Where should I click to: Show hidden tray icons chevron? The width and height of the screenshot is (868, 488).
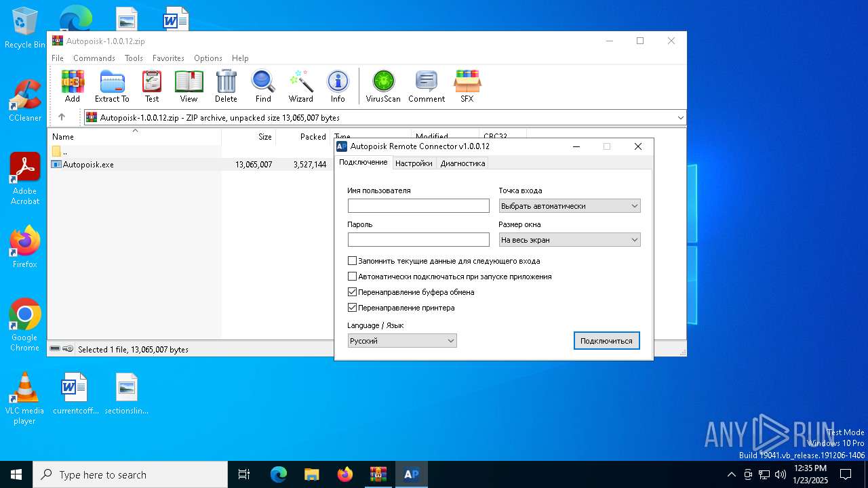pos(731,474)
